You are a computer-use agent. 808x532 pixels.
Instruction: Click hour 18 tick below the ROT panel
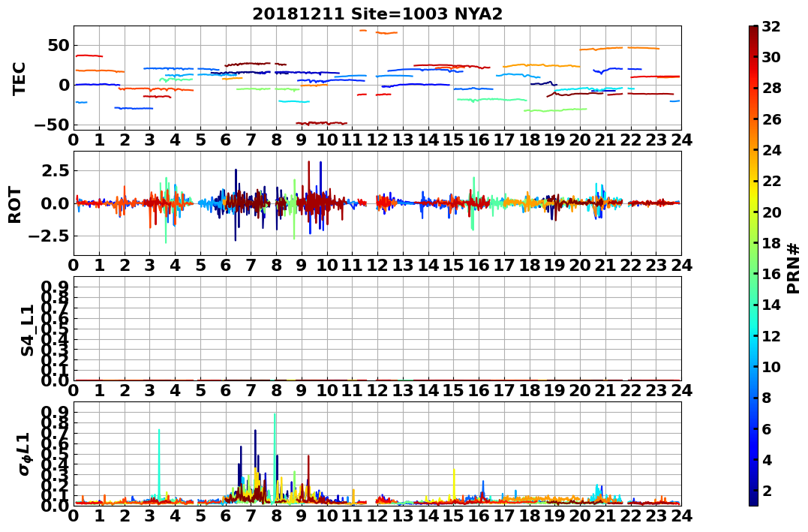(529, 265)
